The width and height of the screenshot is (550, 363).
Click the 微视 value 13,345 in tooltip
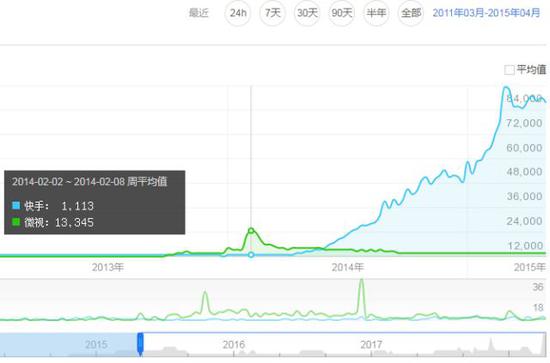coord(74,222)
